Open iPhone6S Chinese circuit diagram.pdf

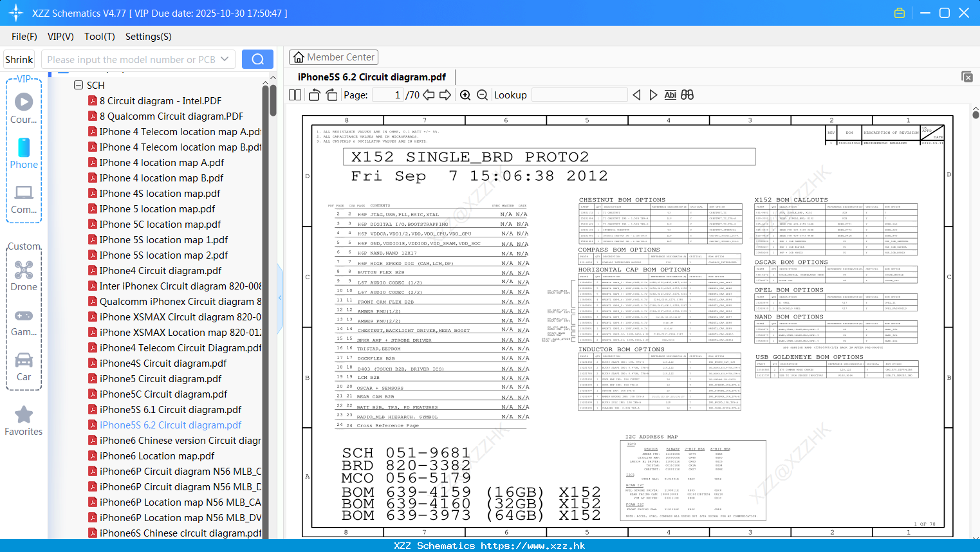click(180, 533)
